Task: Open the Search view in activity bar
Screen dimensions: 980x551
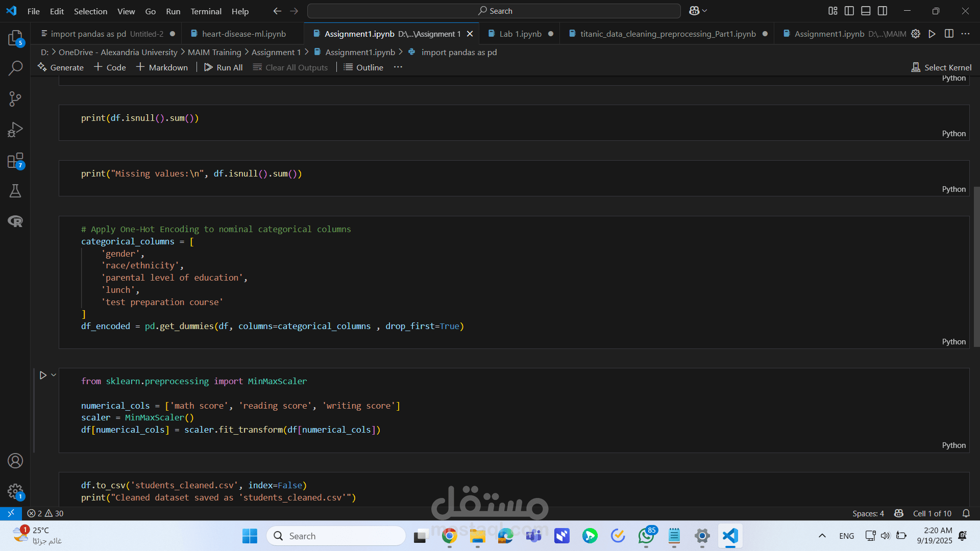Action: point(15,68)
